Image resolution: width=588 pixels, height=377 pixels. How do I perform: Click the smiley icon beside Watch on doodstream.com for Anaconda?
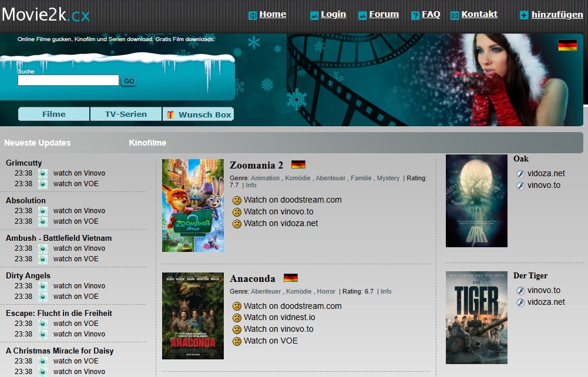pos(237,306)
